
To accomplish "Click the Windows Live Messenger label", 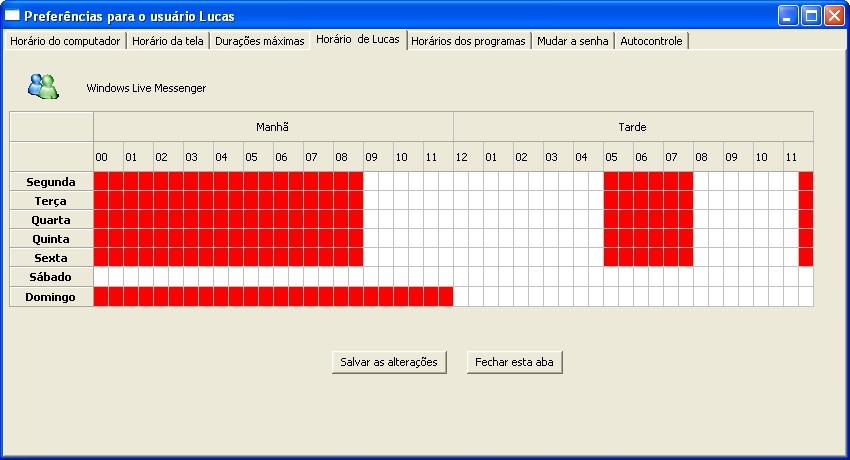I will coord(146,88).
